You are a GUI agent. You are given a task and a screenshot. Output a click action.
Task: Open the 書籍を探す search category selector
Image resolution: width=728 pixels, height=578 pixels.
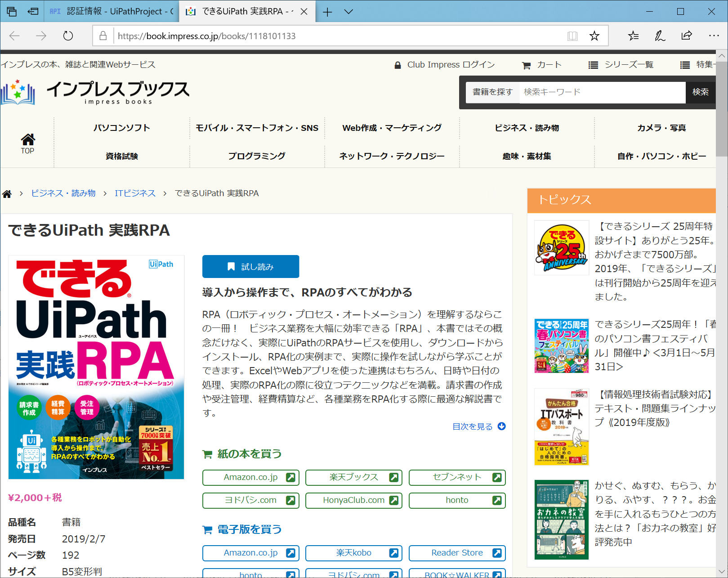492,92
